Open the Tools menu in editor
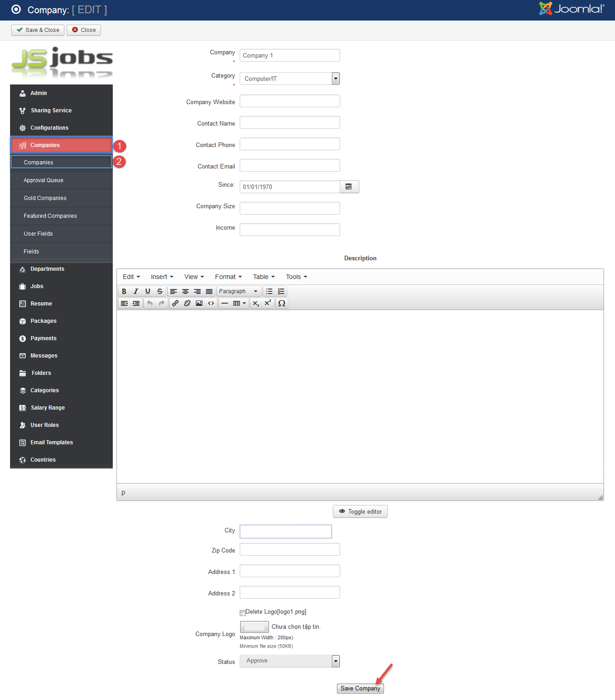The image size is (615, 700). click(x=296, y=277)
